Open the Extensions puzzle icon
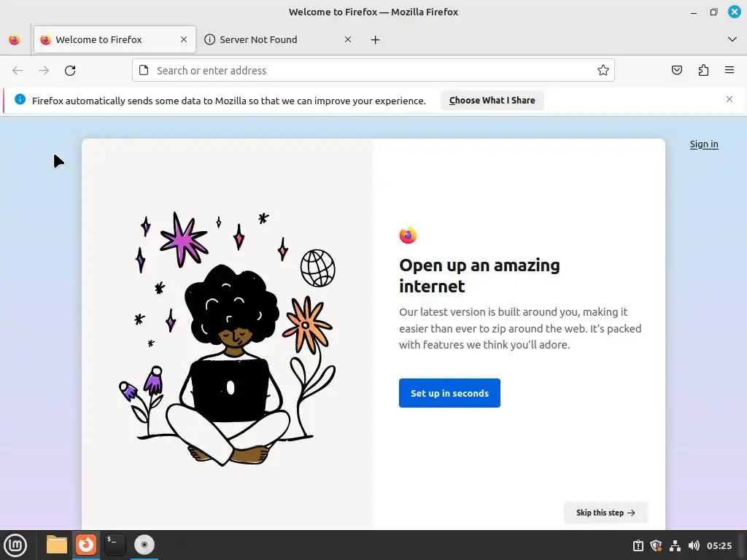747x560 pixels. (x=703, y=71)
